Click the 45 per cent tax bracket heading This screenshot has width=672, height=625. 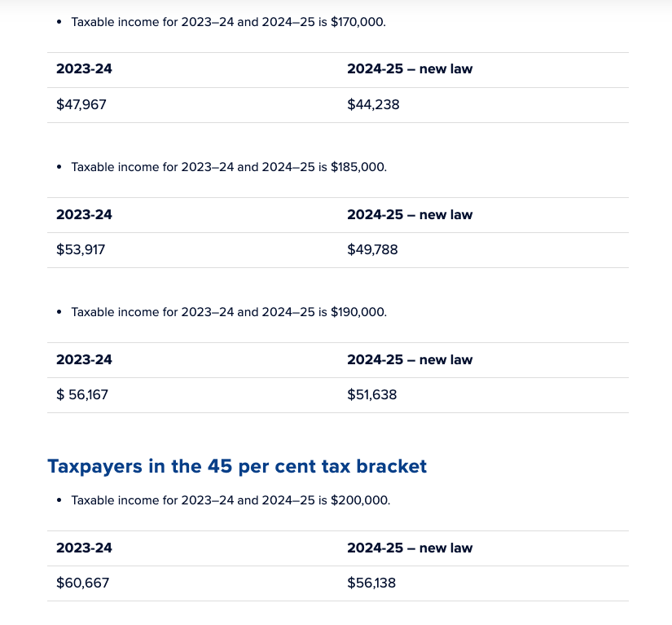[x=237, y=466]
